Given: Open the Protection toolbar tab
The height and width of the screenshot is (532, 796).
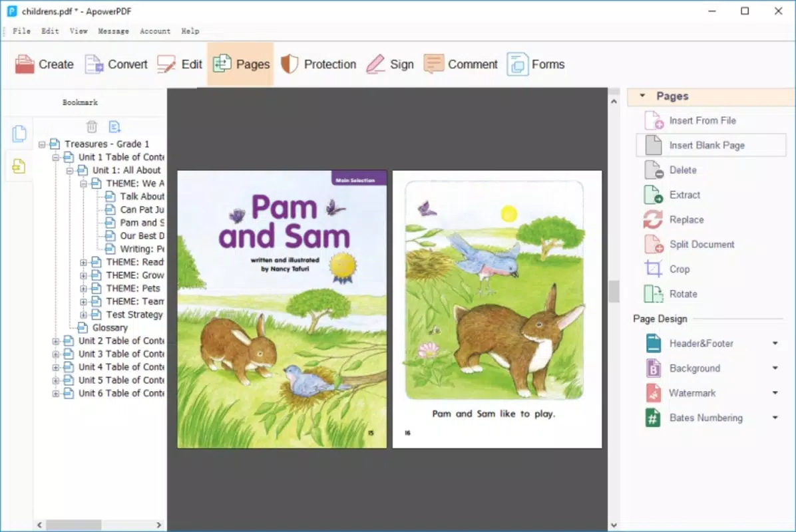Looking at the screenshot, I should (x=318, y=65).
